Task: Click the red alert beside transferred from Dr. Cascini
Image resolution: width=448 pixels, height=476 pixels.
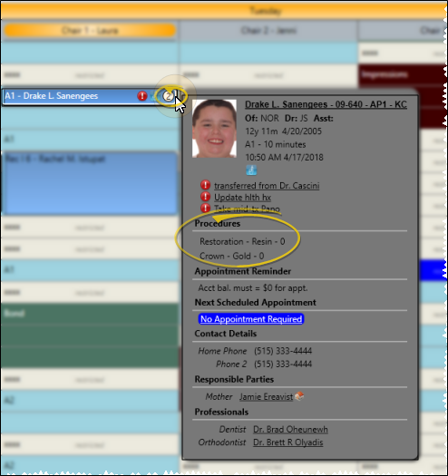Action: click(205, 185)
